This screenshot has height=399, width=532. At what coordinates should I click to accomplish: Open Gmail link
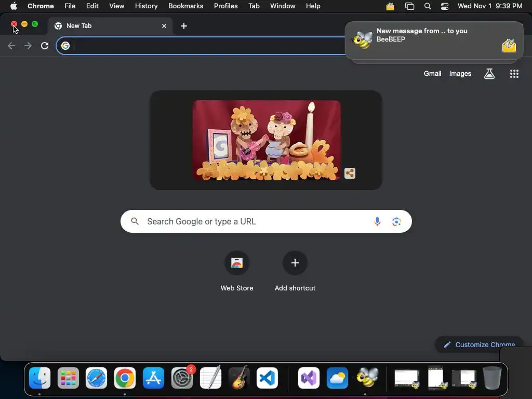click(x=432, y=74)
